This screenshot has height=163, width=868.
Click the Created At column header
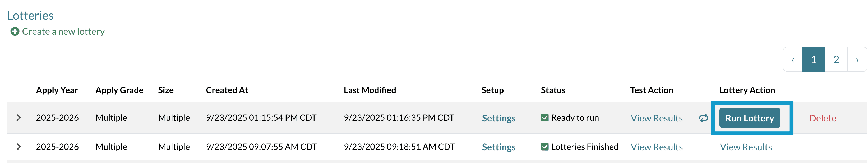point(227,90)
